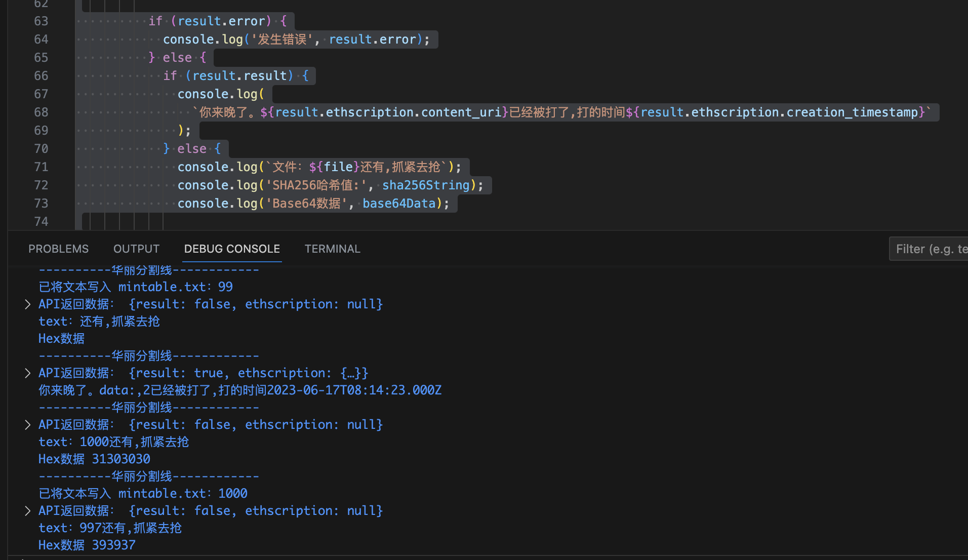
Task: Switch to the PROBLEMS panel tab
Action: tap(58, 249)
